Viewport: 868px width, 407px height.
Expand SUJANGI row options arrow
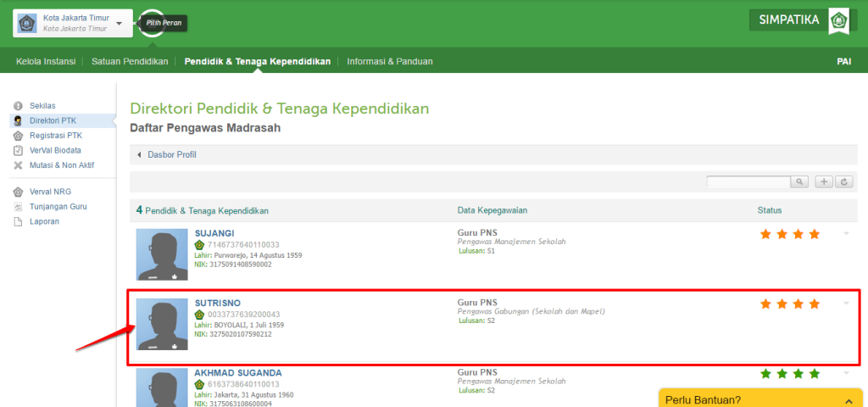click(x=846, y=234)
